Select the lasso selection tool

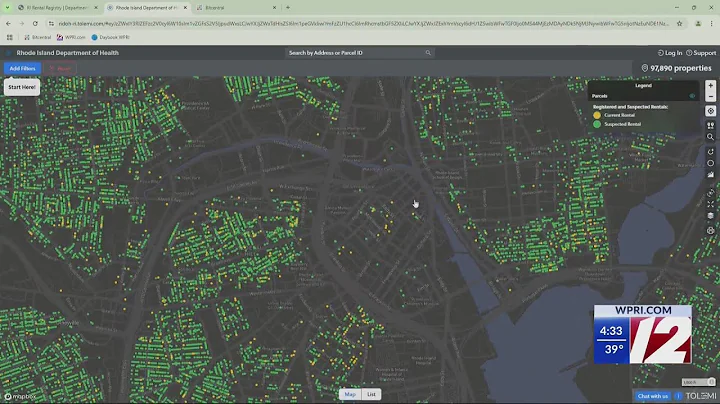pos(710,152)
